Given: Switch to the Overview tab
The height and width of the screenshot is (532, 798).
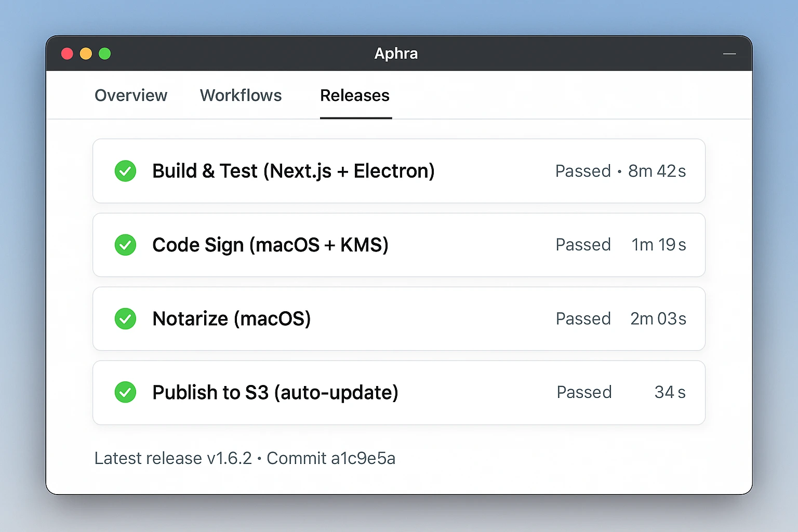Looking at the screenshot, I should [x=130, y=96].
